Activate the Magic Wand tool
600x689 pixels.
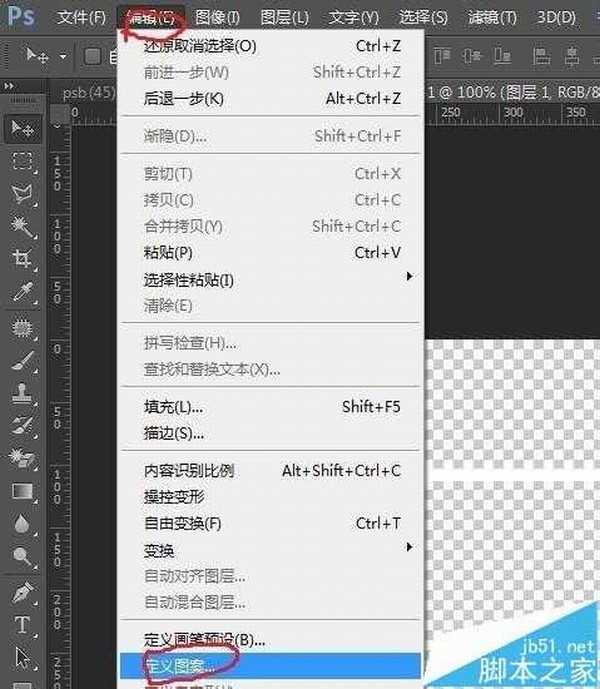pos(22,227)
